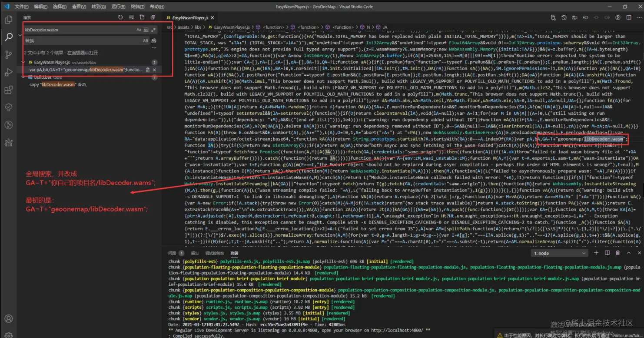The width and height of the screenshot is (644, 338).
Task: Expand the 'libs' breadcrumb segment
Action: click(x=198, y=27)
